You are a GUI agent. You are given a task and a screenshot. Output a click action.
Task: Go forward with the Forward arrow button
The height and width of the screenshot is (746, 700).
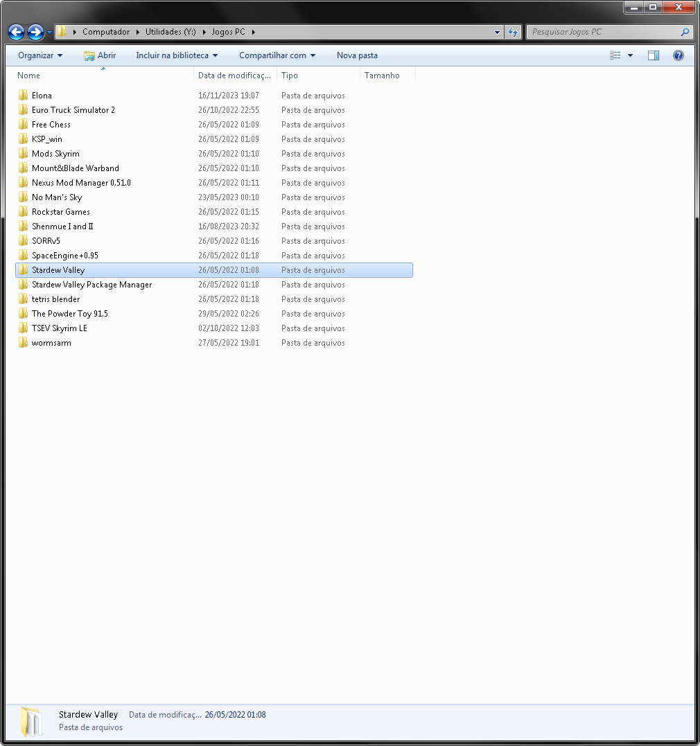click(x=35, y=33)
